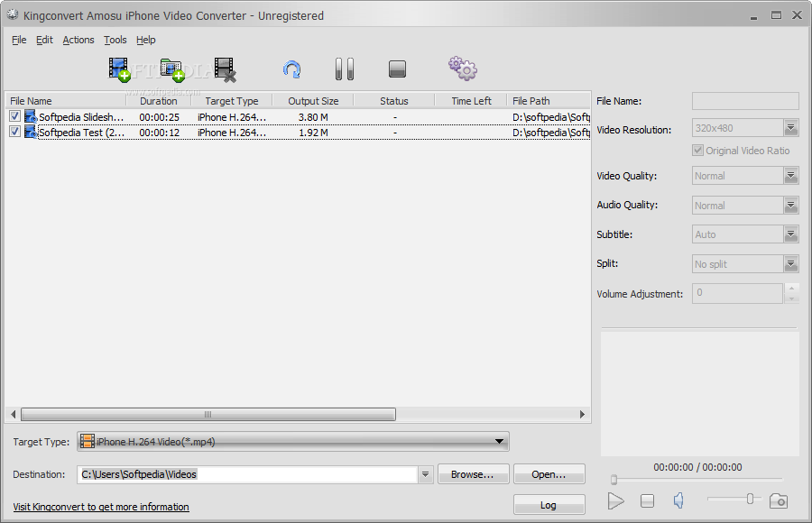The width and height of the screenshot is (812, 523).
Task: Click the Softpedia Test file icon
Action: [x=31, y=132]
